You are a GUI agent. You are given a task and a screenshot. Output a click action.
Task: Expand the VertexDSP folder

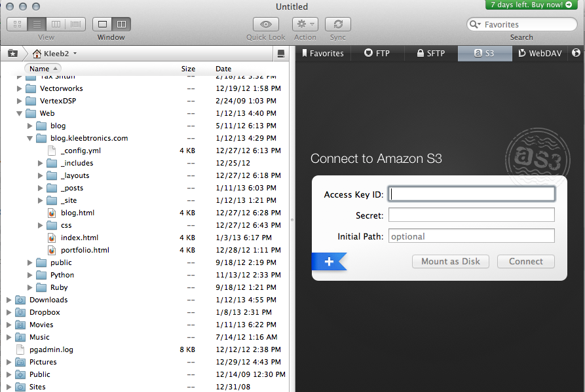(x=19, y=101)
